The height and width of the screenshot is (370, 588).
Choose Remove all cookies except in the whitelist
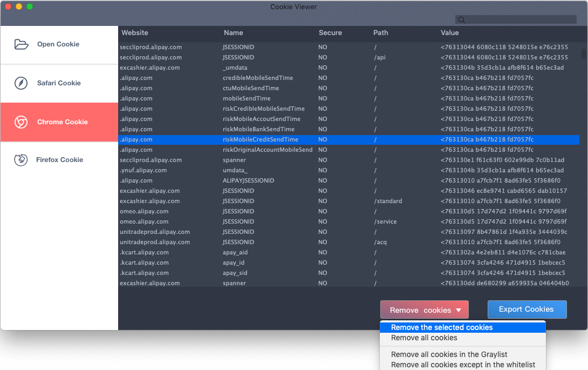tap(463, 365)
